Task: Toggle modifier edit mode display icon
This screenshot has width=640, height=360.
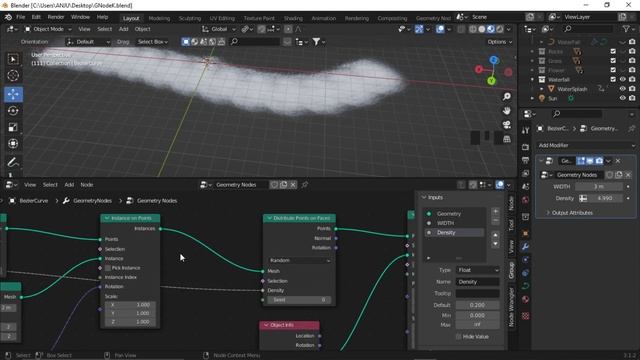Action: (x=581, y=161)
